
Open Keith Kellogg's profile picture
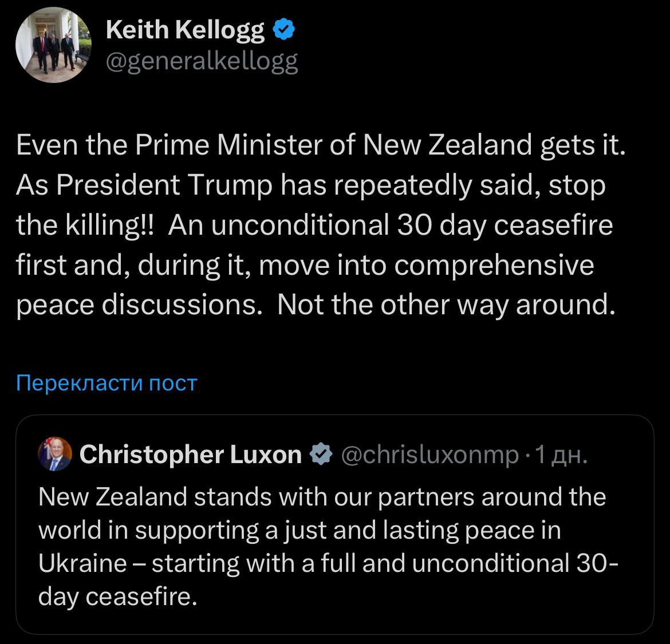[53, 46]
